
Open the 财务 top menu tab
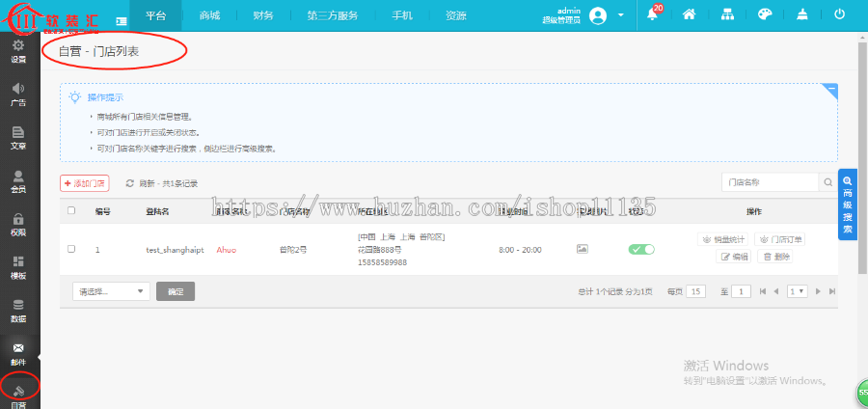[263, 16]
